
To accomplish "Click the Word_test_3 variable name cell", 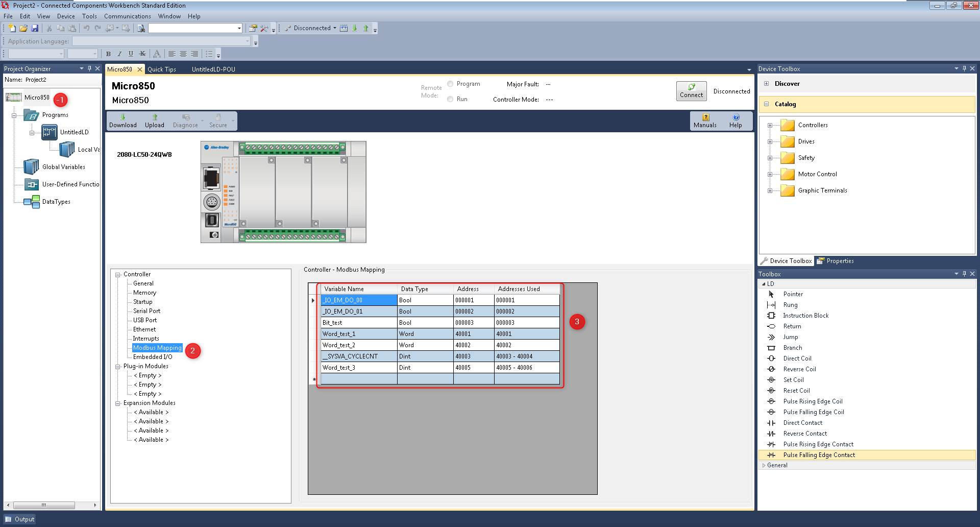I will click(x=359, y=368).
